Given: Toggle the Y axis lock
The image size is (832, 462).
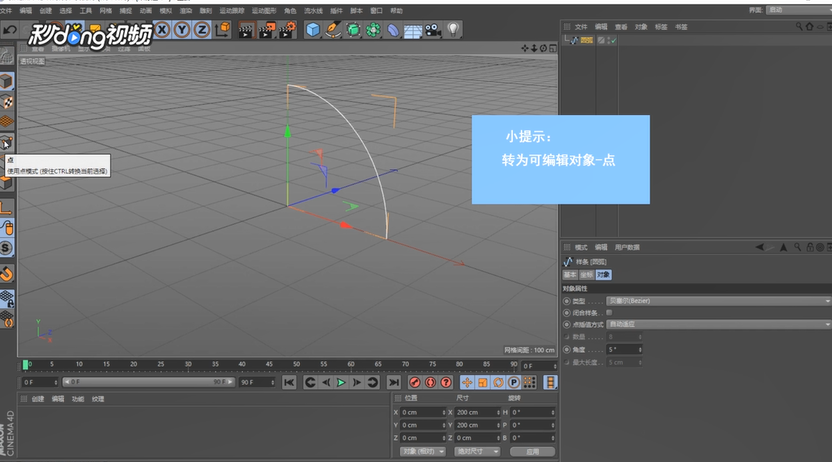Looking at the screenshot, I should pos(182,30).
